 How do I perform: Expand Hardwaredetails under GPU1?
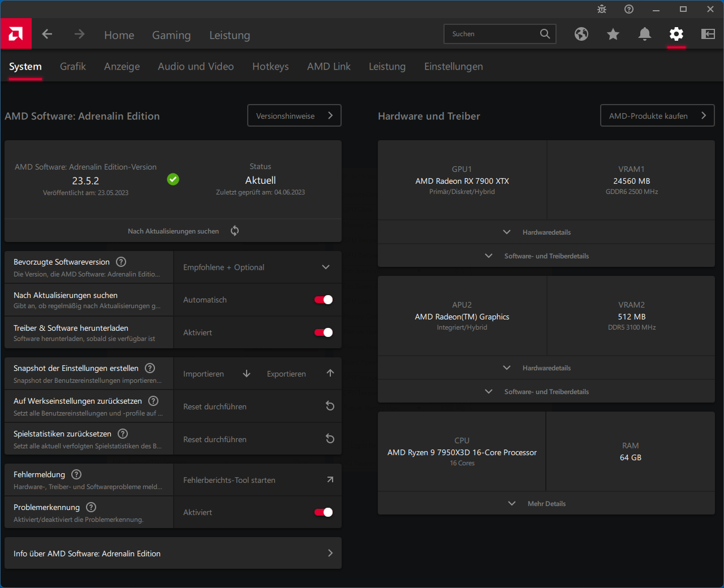[546, 232]
